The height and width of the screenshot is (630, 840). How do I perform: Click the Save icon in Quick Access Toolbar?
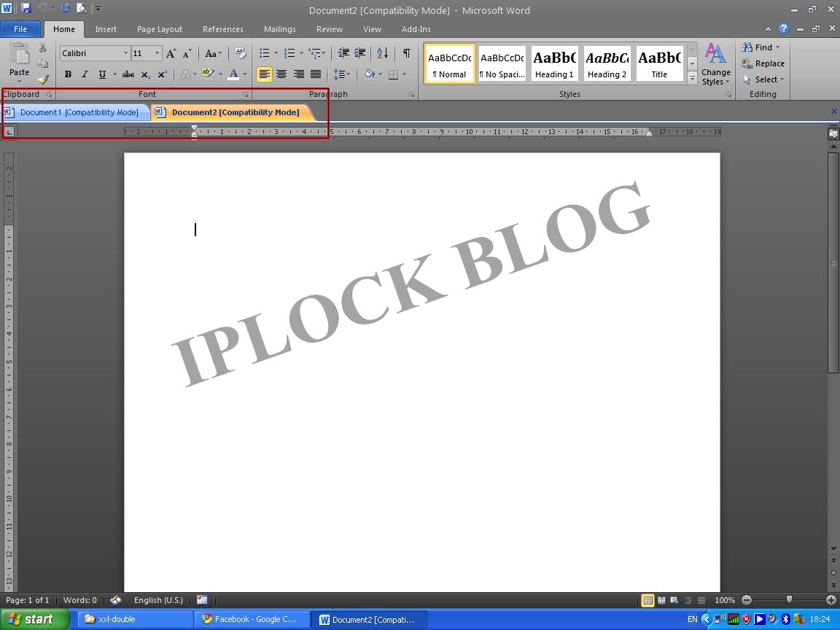point(26,8)
